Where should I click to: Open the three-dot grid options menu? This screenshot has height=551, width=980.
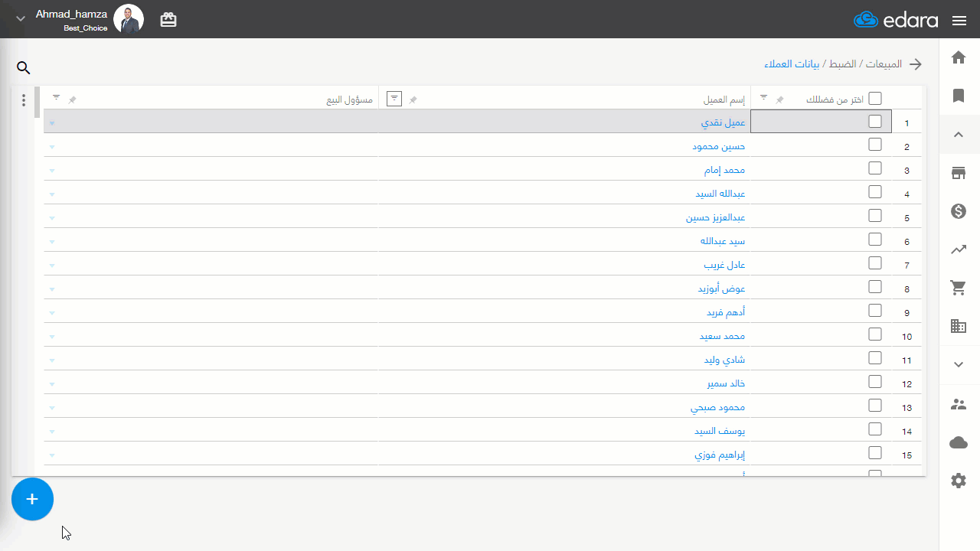tap(24, 100)
